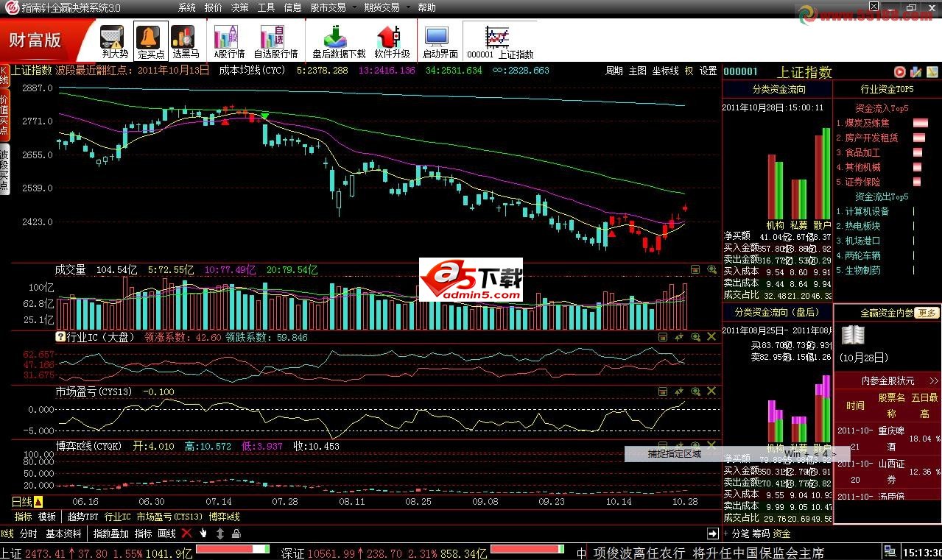Open the 系统 menu

[187, 7]
